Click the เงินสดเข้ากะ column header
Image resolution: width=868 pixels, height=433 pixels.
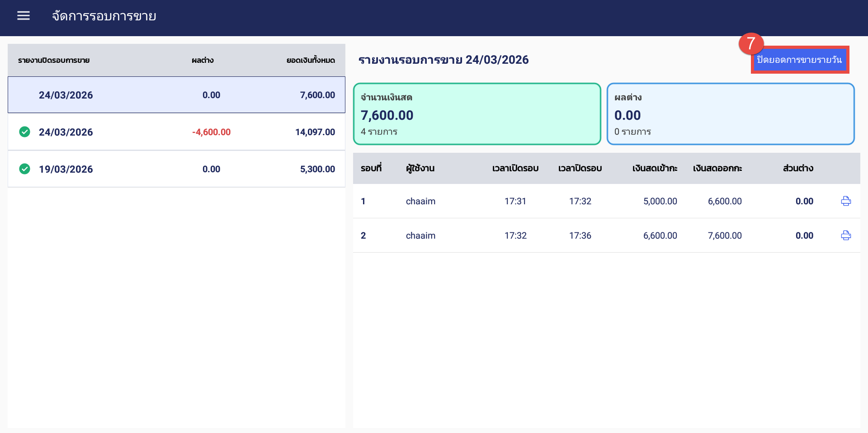tap(654, 168)
